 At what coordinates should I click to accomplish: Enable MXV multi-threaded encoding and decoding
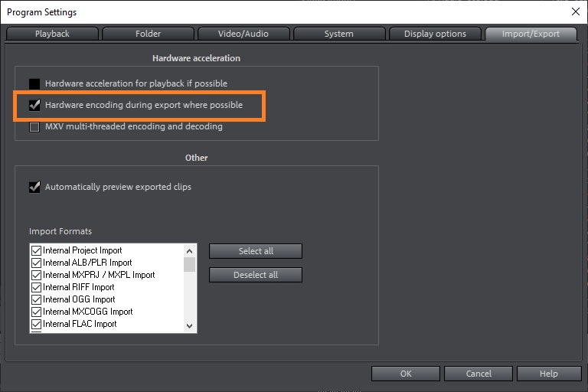[x=34, y=127]
